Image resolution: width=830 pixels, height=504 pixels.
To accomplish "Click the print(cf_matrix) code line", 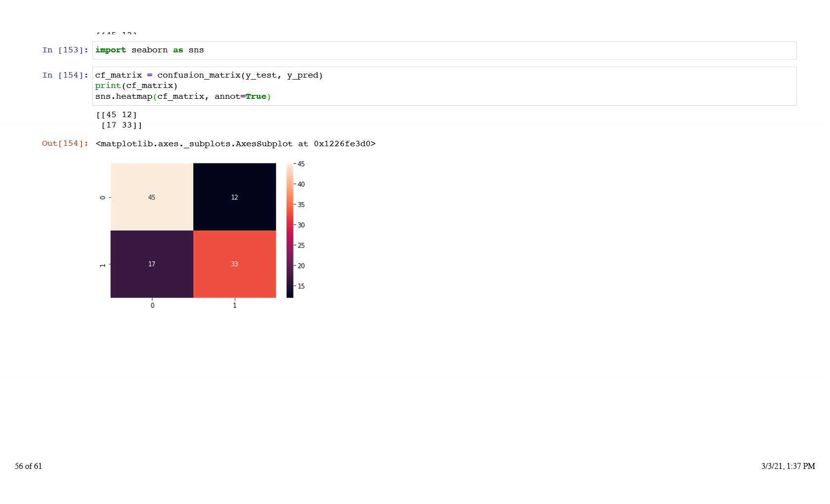I will tap(136, 85).
